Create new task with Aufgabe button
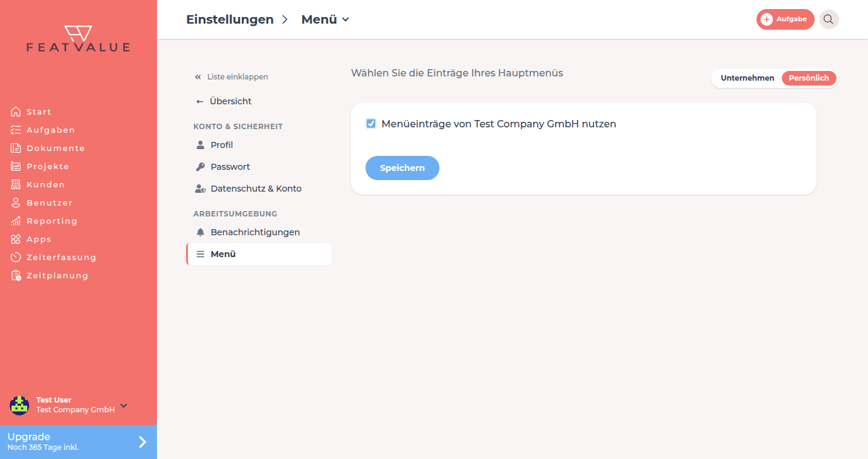Viewport: 868px width, 459px height. pos(785,19)
